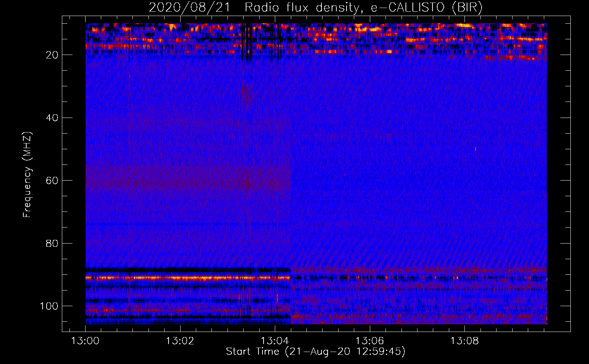The width and height of the screenshot is (589, 364).
Task: Click the 13:02 time tick label
Action: pyautogui.click(x=180, y=341)
